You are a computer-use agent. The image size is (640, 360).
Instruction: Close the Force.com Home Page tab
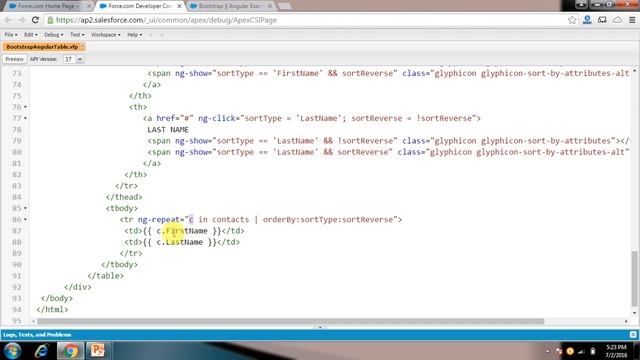pos(89,6)
